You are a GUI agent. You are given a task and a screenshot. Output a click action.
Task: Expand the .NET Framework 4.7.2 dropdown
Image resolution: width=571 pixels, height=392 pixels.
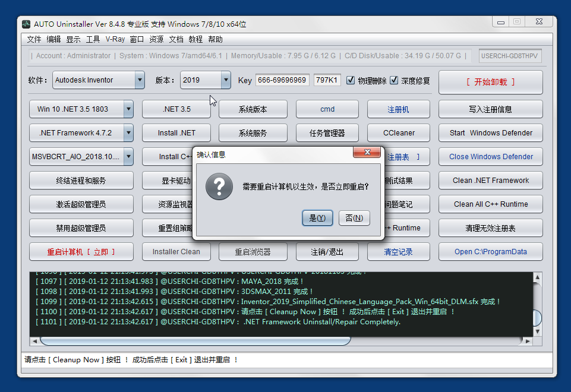128,133
